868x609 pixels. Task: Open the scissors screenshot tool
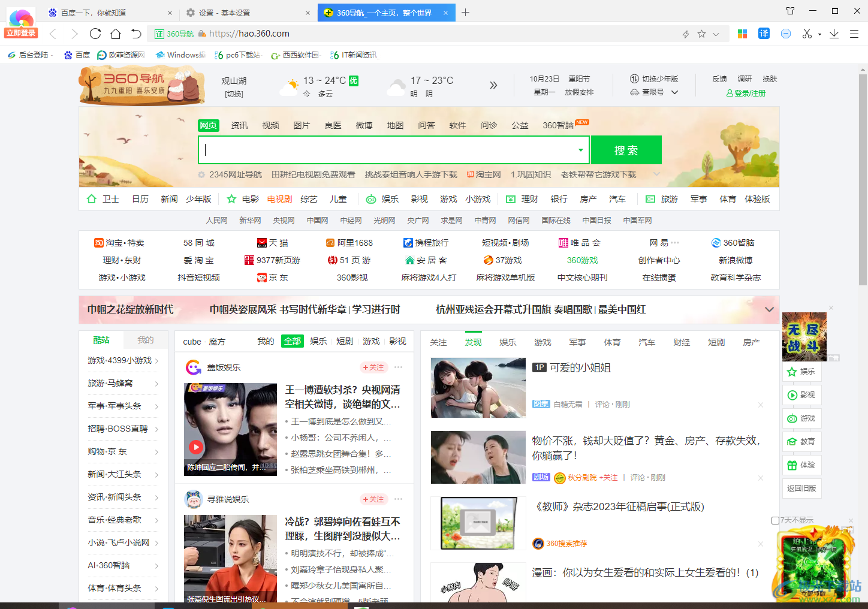tap(807, 34)
